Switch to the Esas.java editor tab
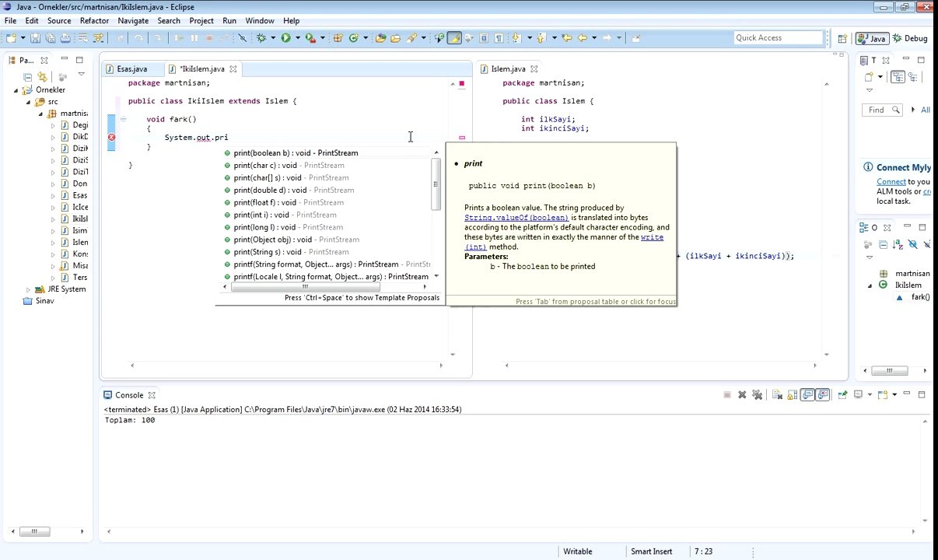The image size is (938, 560). (x=127, y=69)
